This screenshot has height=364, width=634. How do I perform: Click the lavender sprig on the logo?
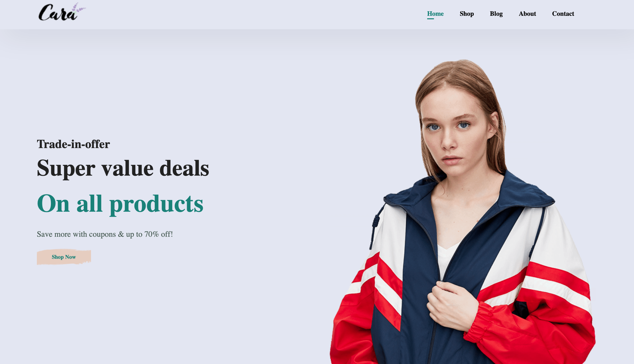[x=78, y=8]
